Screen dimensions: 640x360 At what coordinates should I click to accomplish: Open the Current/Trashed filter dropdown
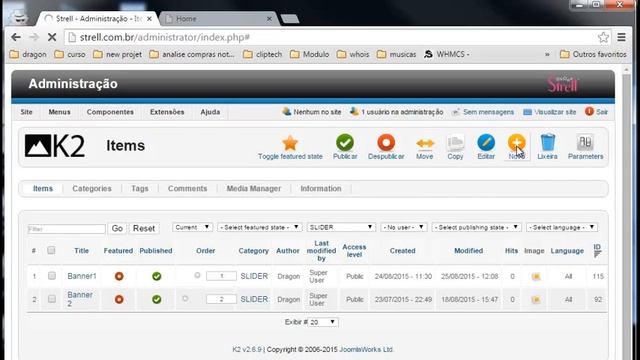pyautogui.click(x=192, y=227)
